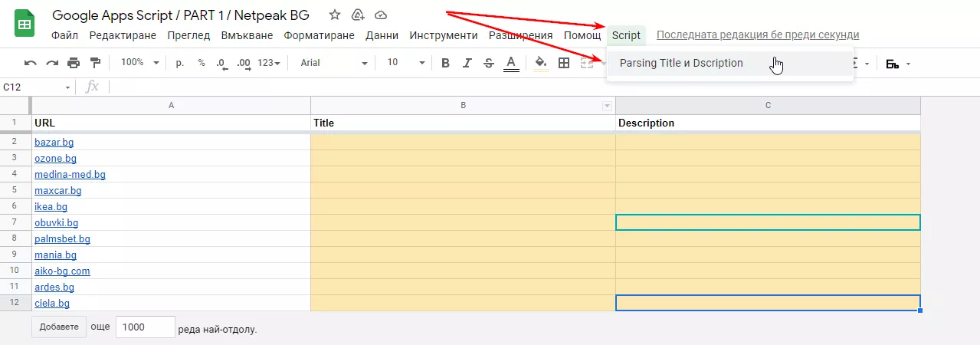Format as currency with р. button
The width and height of the screenshot is (980, 345).
(180, 63)
